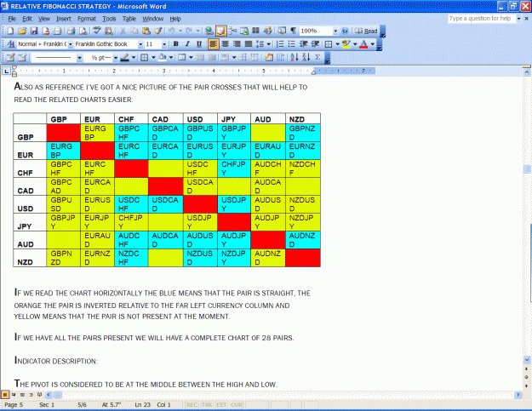The height and width of the screenshot is (411, 532).
Task: Select the Format Painter brush
Action: pos(158,31)
